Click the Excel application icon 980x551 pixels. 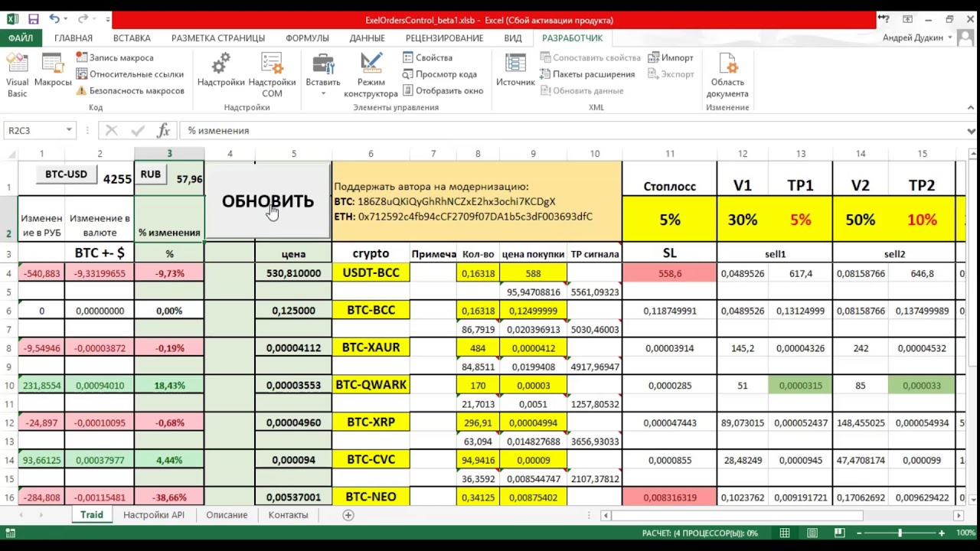(12, 19)
